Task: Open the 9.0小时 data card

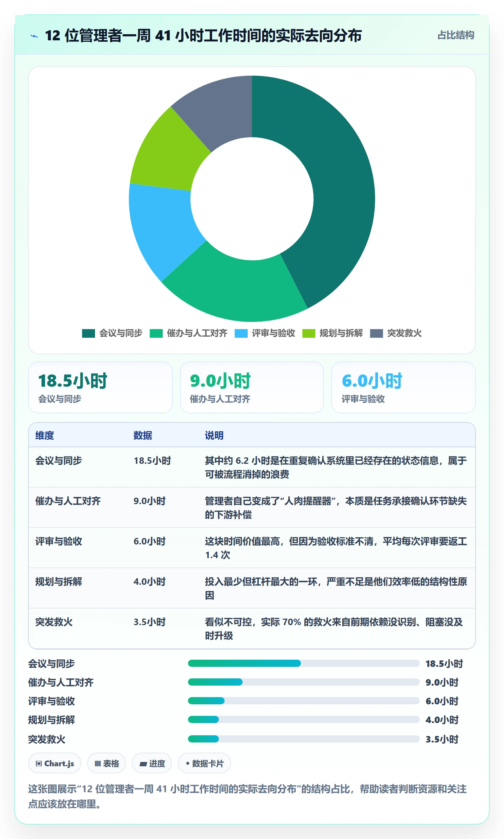Action: [252, 387]
